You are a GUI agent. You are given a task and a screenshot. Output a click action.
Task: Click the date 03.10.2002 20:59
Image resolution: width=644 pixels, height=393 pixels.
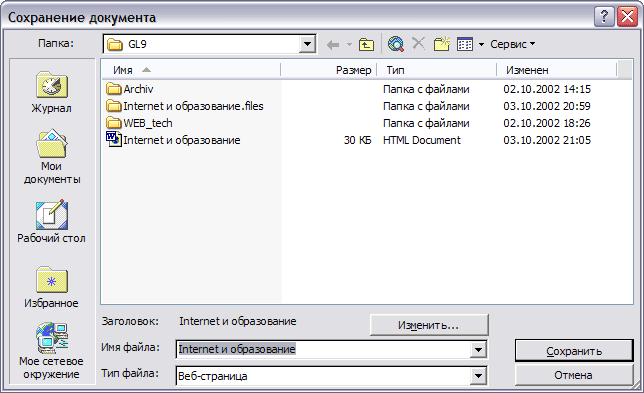[x=547, y=106]
